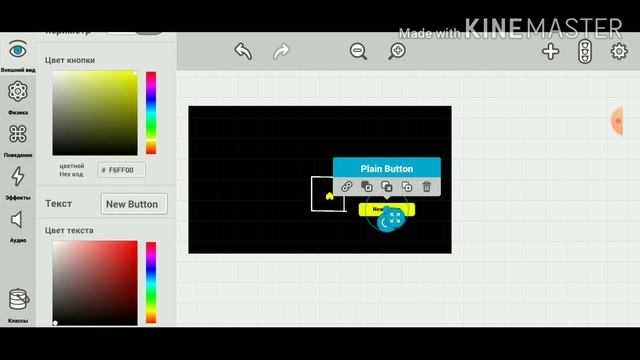This screenshot has width=640, height=360.
Task: Click the rotate handle on blue blob
Action: 384,223
